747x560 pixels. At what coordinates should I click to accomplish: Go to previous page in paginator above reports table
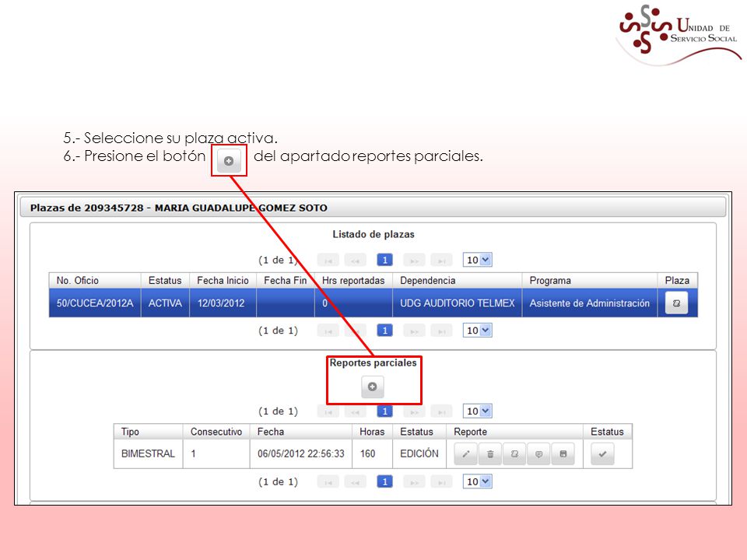[x=355, y=411]
